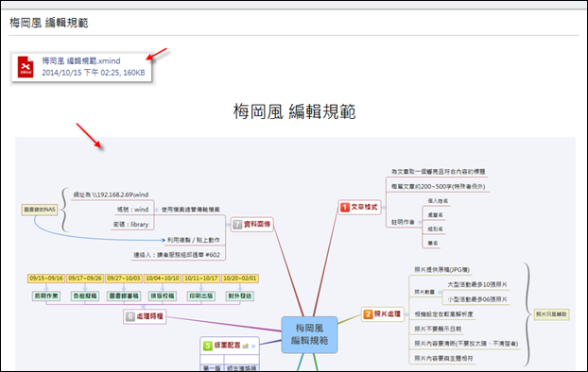Image resolution: width=588 pixels, height=372 pixels.
Task: Collapse the 照片數量 branch toggle dot
Action: 440,292
